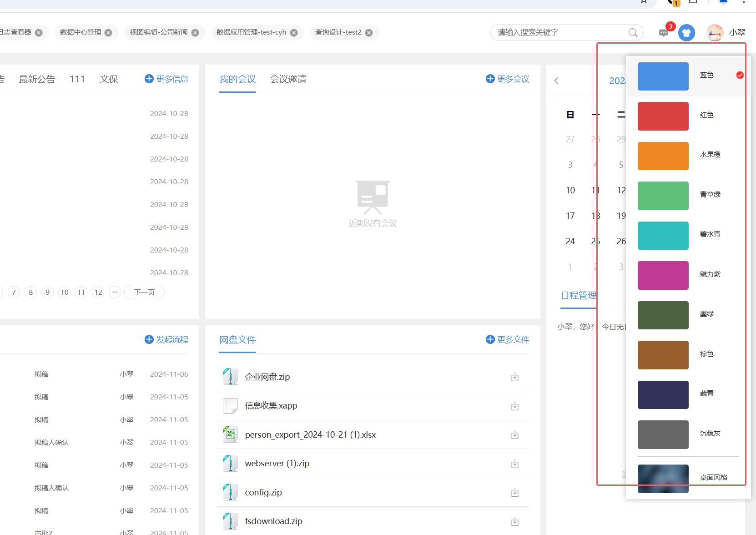The height and width of the screenshot is (535, 756).
Task: Switch to the 最新公告 tab
Action: click(37, 79)
